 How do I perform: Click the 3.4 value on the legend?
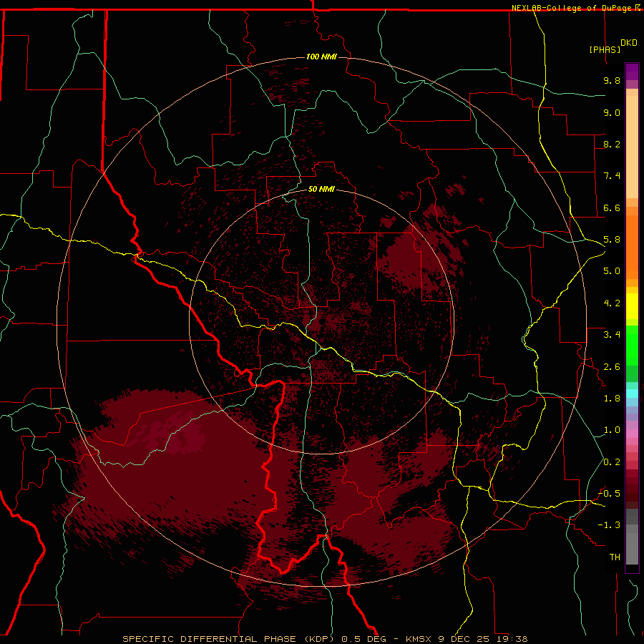point(612,335)
